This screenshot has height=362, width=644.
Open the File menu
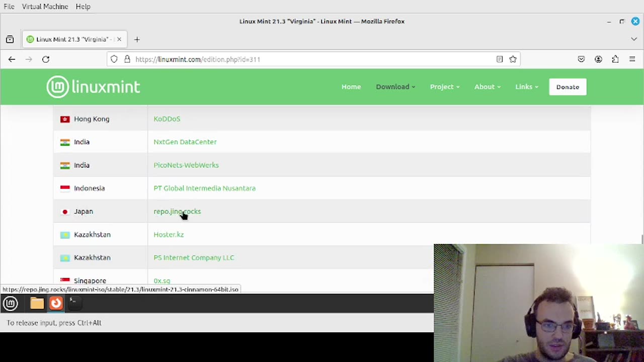(9, 7)
